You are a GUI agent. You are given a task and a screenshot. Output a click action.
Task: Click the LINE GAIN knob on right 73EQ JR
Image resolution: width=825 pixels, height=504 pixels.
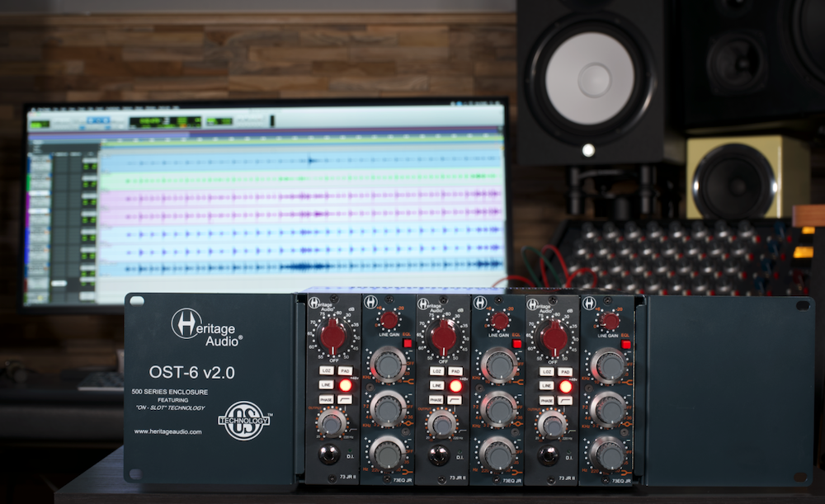coord(610,321)
